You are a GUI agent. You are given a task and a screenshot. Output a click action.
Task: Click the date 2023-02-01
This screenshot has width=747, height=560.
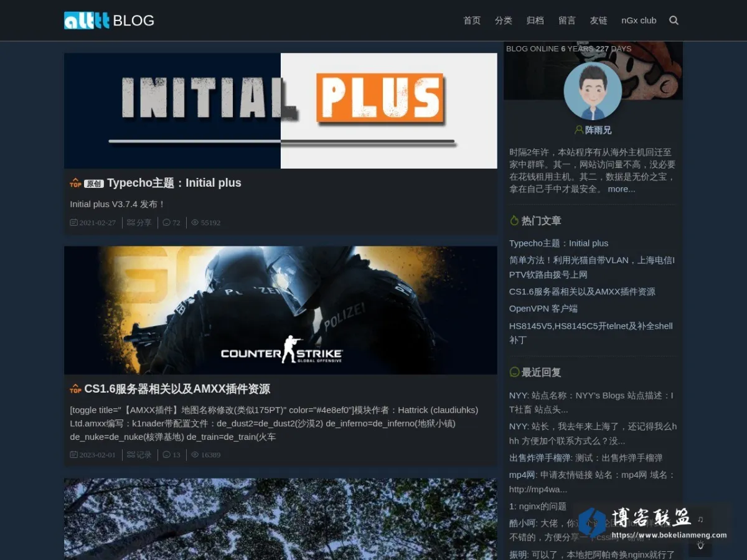point(98,454)
